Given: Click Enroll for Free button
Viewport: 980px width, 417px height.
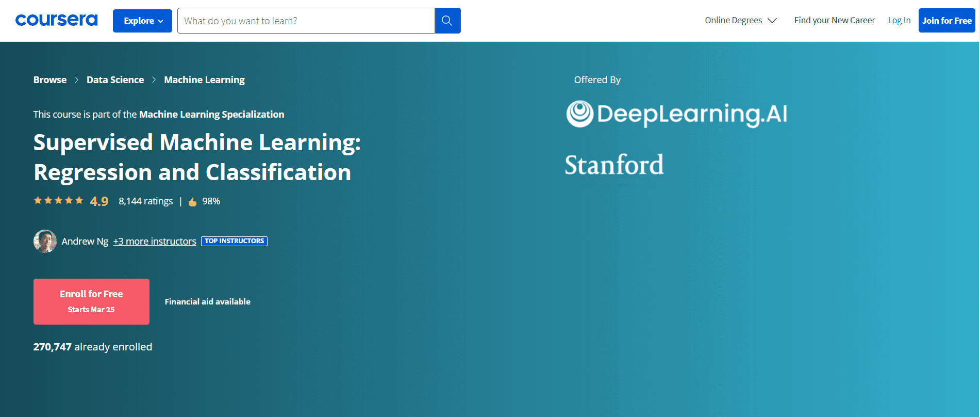Looking at the screenshot, I should pos(91,301).
